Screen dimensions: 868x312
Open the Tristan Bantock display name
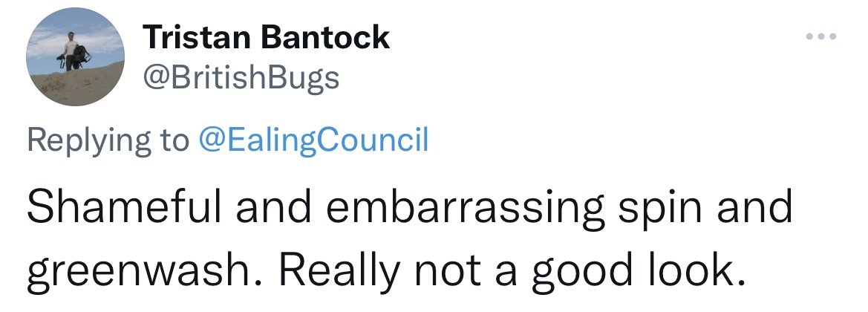[267, 38]
